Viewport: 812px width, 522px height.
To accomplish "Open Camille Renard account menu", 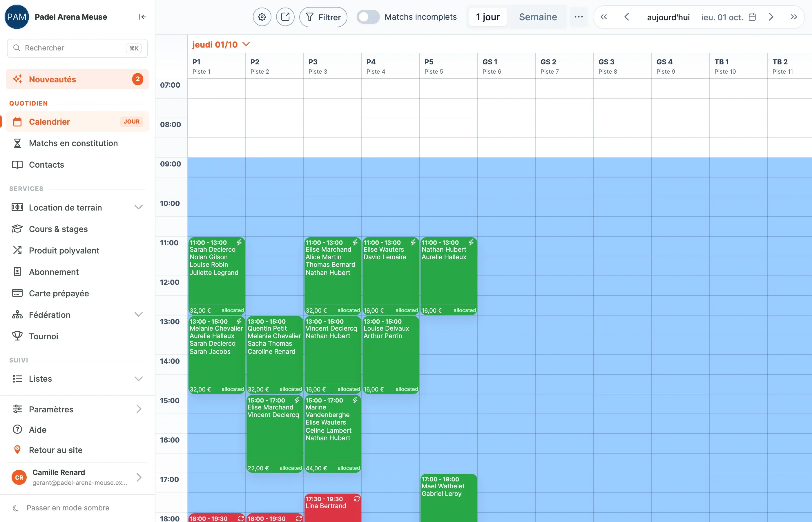I will coord(77,477).
